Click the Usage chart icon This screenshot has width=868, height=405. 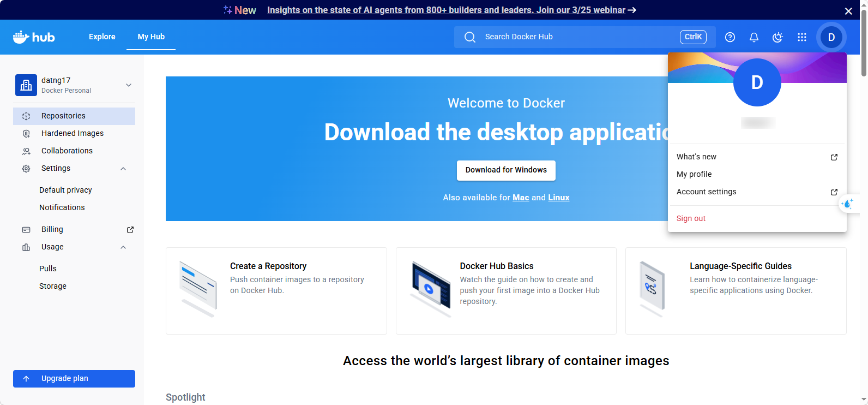coord(26,247)
